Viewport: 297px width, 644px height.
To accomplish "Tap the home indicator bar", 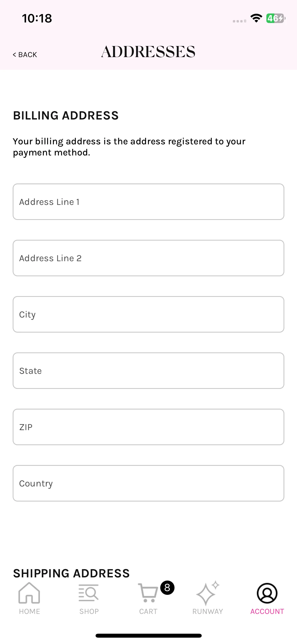I will 149,636.
